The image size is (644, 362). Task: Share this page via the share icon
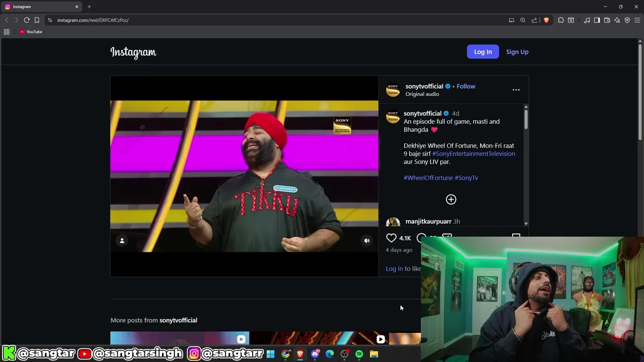534,20
